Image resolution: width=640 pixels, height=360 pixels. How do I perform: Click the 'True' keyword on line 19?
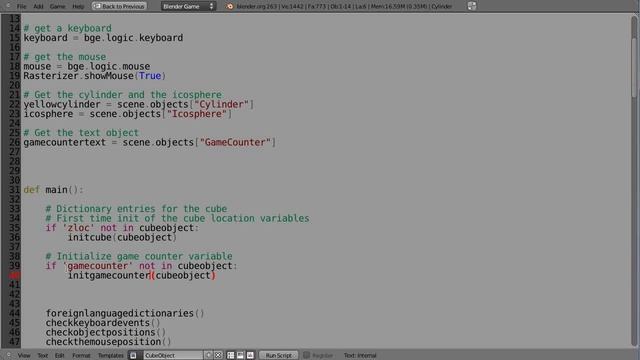150,76
